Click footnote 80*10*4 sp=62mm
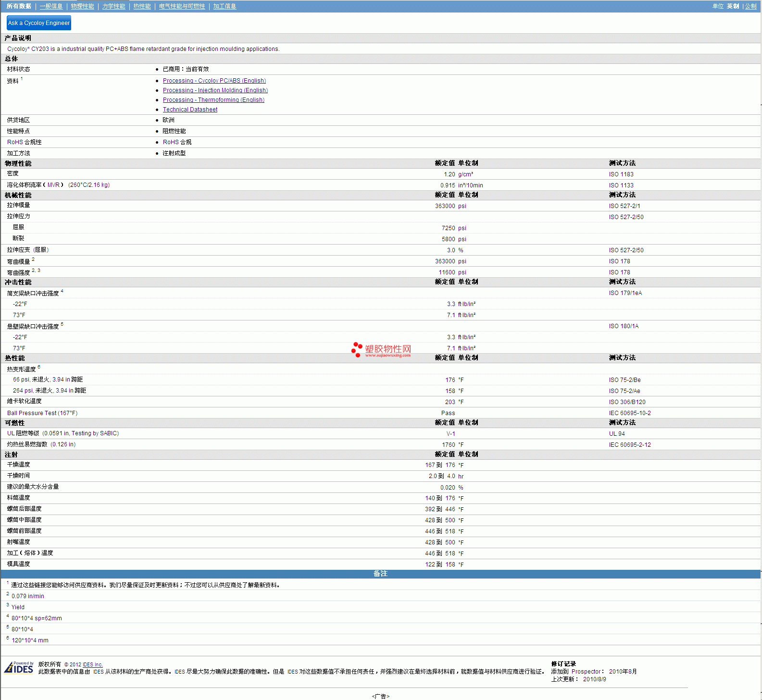 click(x=37, y=618)
